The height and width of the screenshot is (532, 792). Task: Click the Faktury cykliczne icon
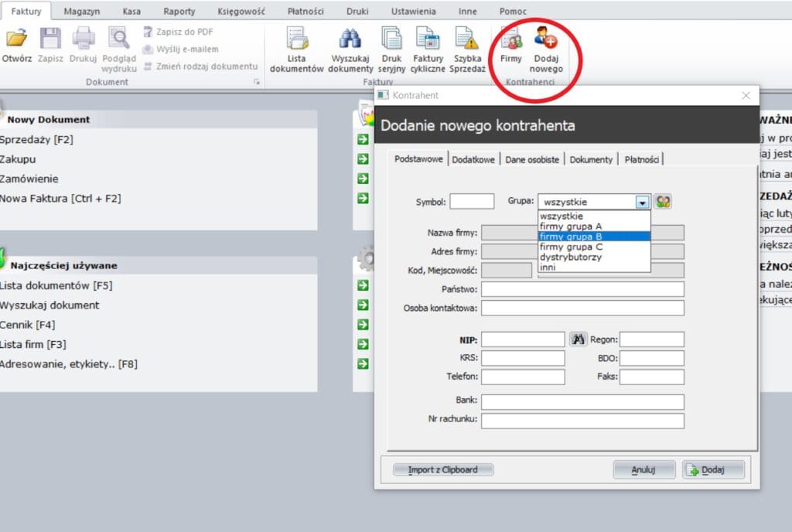click(x=428, y=40)
